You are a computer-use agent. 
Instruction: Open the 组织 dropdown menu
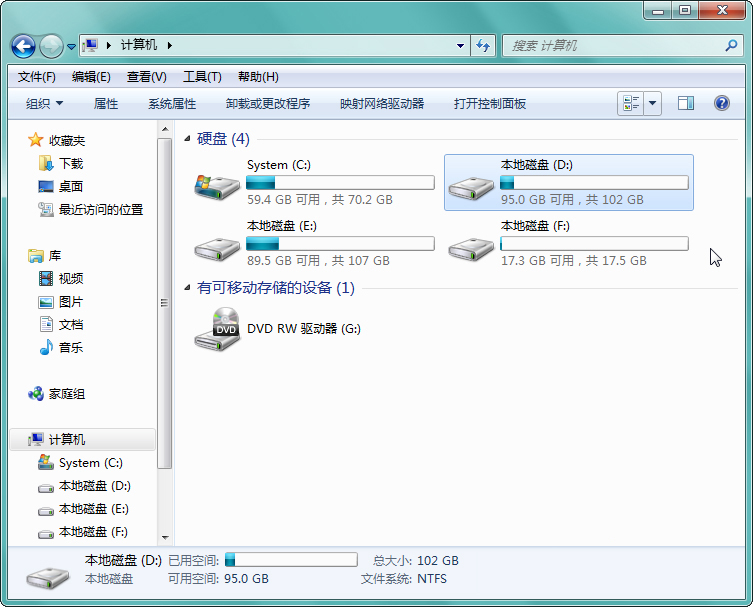pyautogui.click(x=44, y=104)
